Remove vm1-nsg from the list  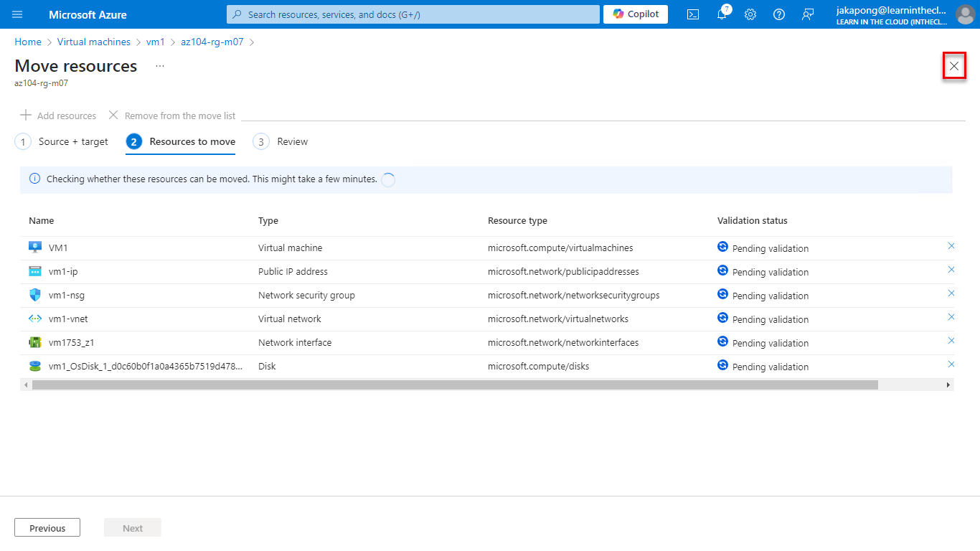[951, 293]
